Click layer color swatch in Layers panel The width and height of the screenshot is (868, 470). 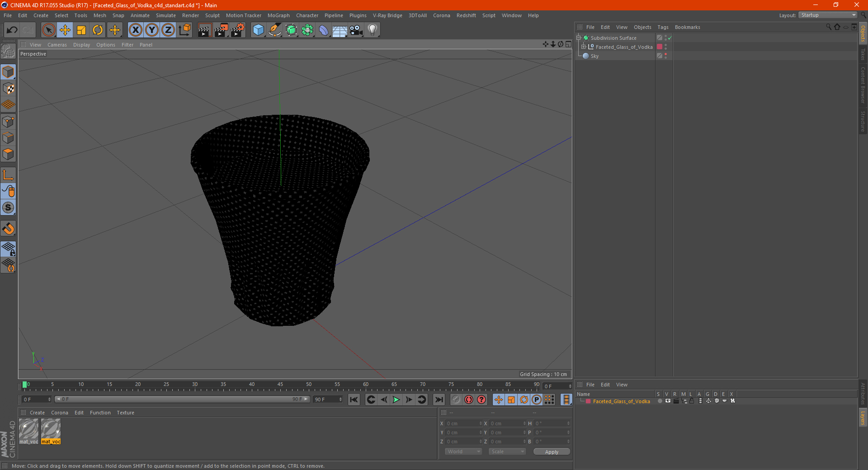click(588, 401)
